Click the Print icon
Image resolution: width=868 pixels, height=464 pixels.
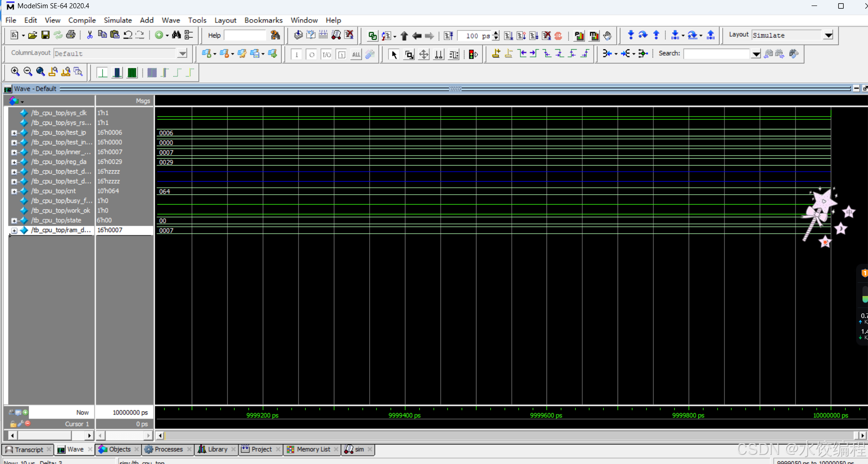coord(71,35)
